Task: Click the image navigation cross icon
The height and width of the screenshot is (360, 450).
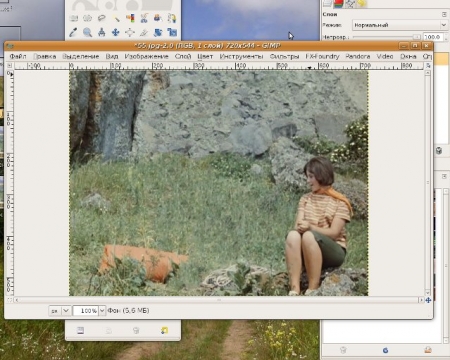Action: click(428, 300)
